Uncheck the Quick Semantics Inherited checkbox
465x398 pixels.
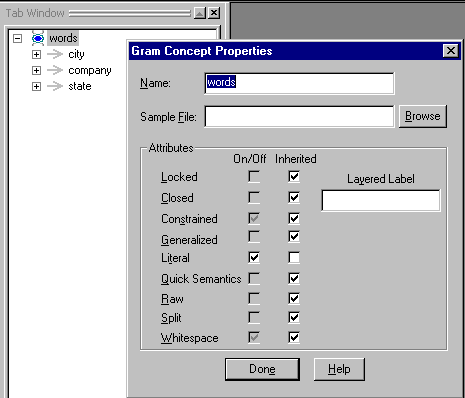[x=294, y=278]
